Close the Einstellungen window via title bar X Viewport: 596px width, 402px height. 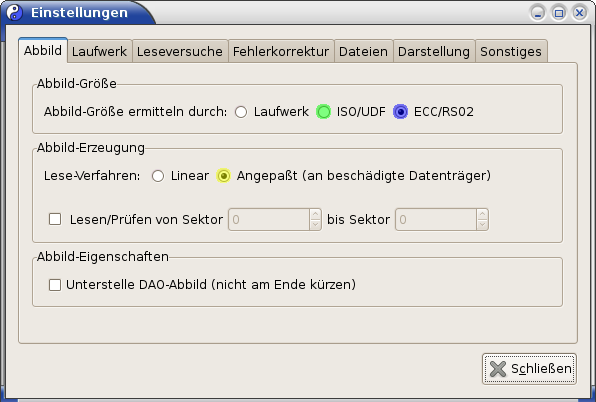point(580,13)
